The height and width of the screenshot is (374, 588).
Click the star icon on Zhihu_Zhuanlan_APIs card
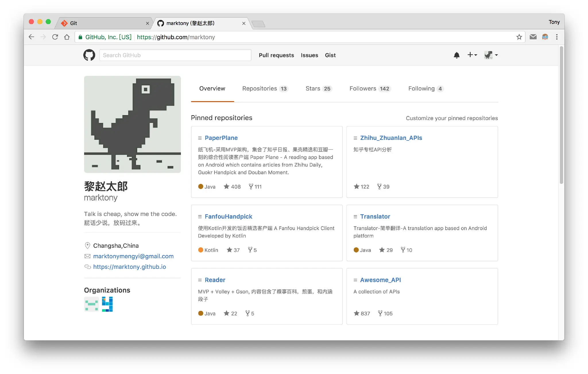pos(357,186)
